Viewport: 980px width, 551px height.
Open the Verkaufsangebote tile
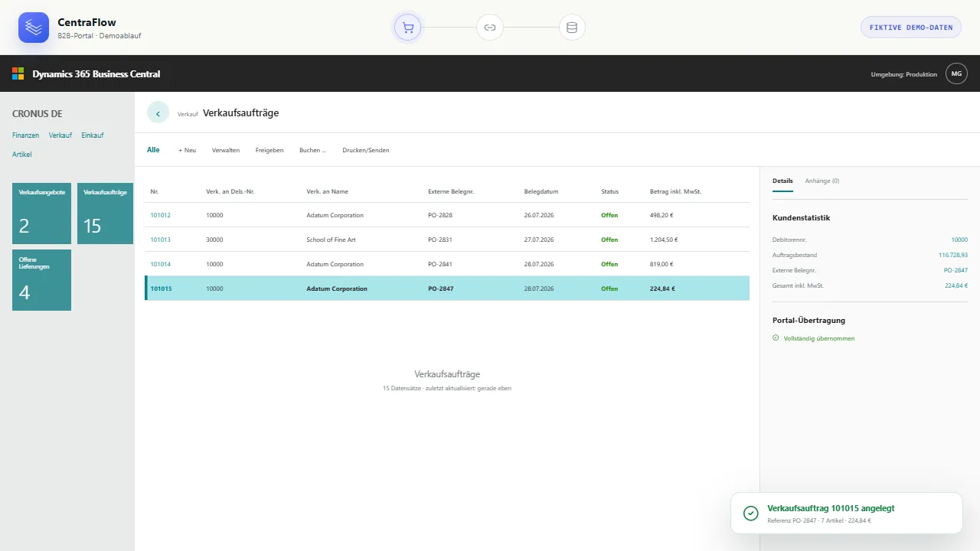pos(41,214)
